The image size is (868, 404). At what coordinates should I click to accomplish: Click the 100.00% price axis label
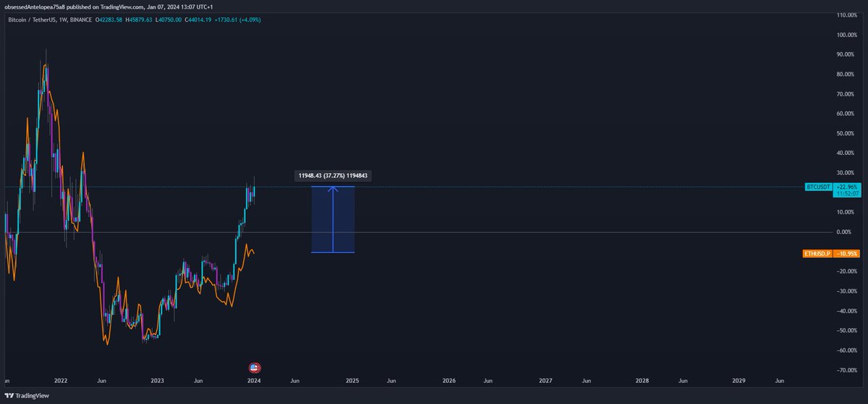click(x=848, y=35)
